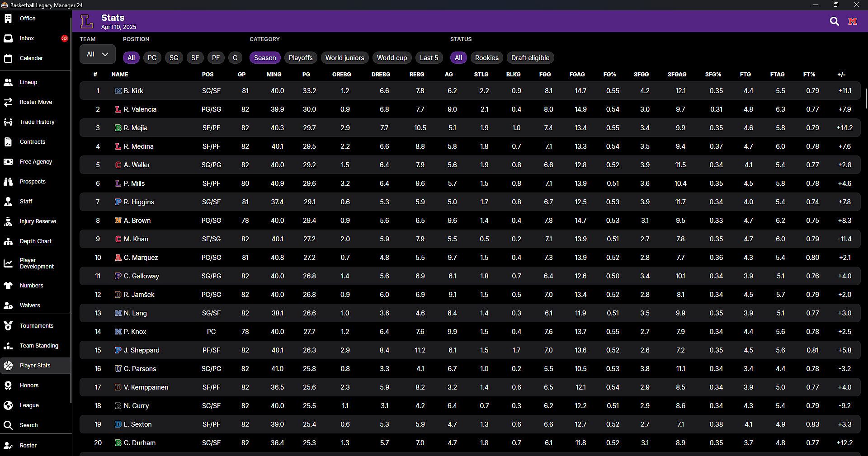Screen dimensions: 868x456
Task: Open the Prospects binoculars icon
Action: (8, 182)
